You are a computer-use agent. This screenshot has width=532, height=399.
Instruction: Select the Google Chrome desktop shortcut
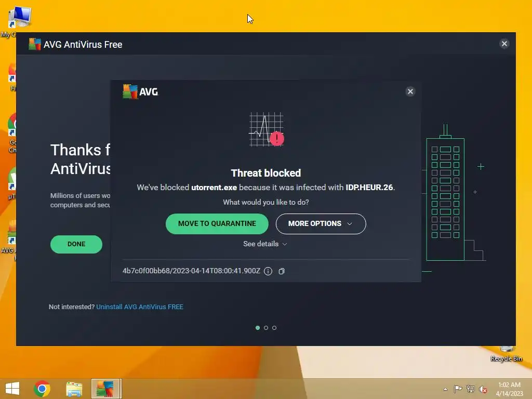click(x=11, y=133)
